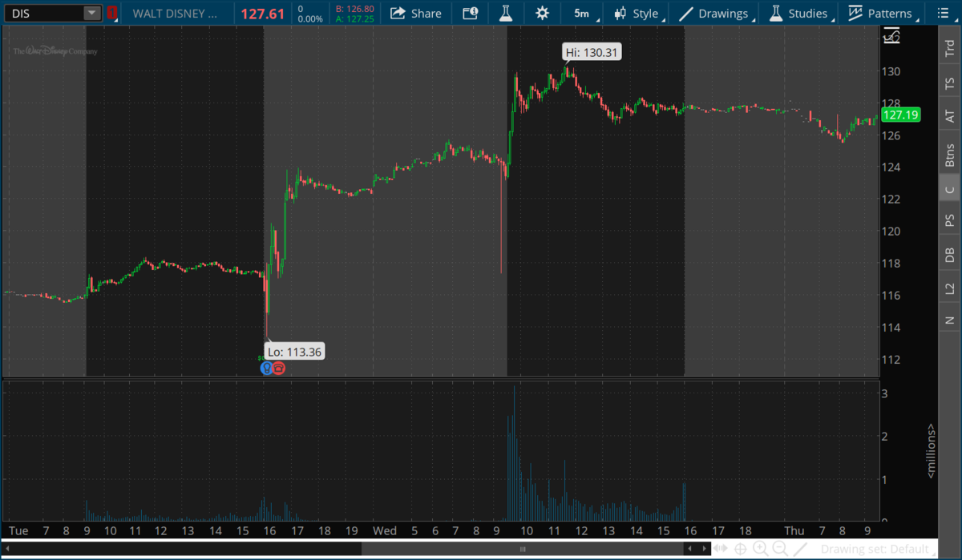Click the 0.00% change value

[x=309, y=18]
